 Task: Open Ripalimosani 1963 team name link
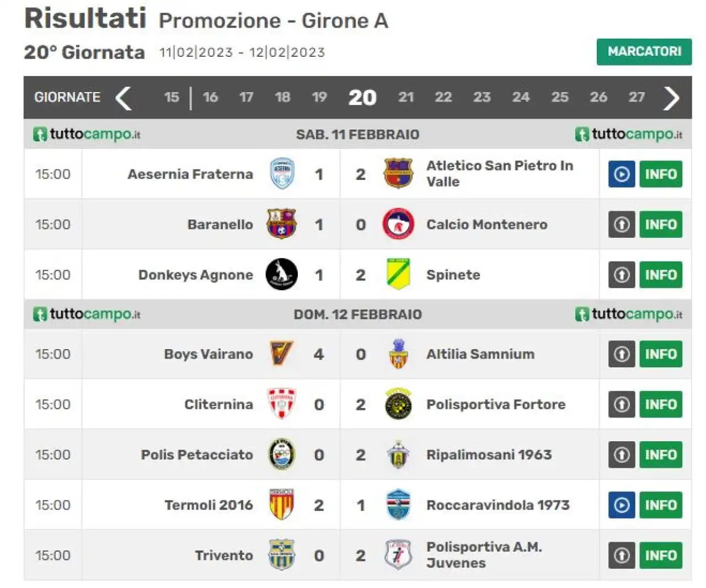(x=489, y=455)
